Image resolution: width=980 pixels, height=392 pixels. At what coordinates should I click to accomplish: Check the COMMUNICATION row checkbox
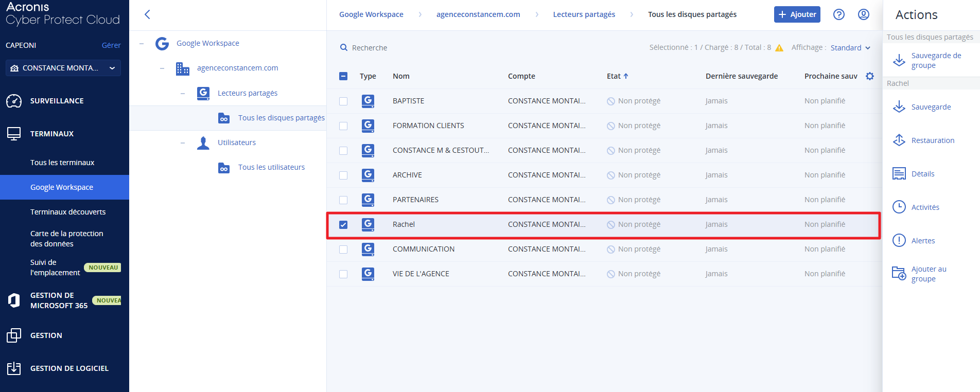pos(343,250)
